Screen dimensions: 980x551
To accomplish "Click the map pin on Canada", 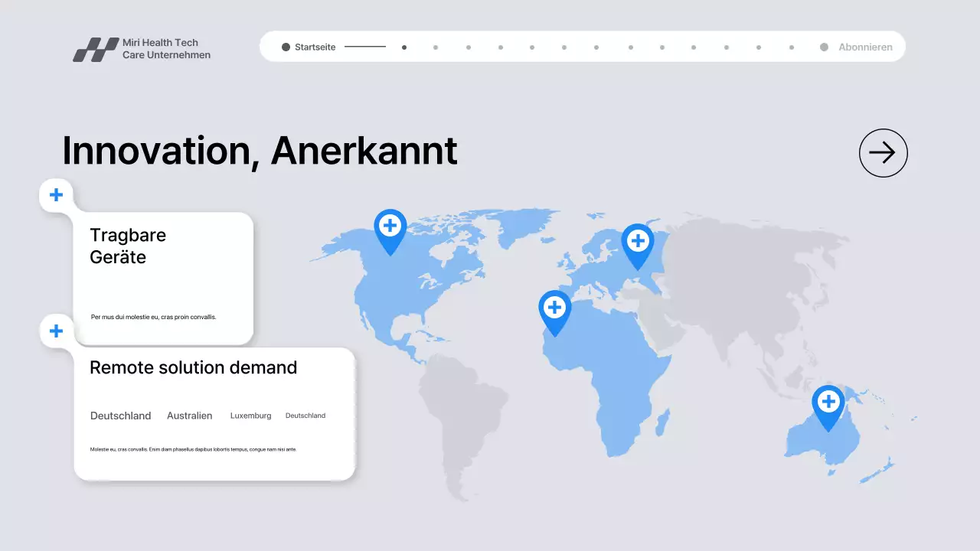I will [390, 227].
